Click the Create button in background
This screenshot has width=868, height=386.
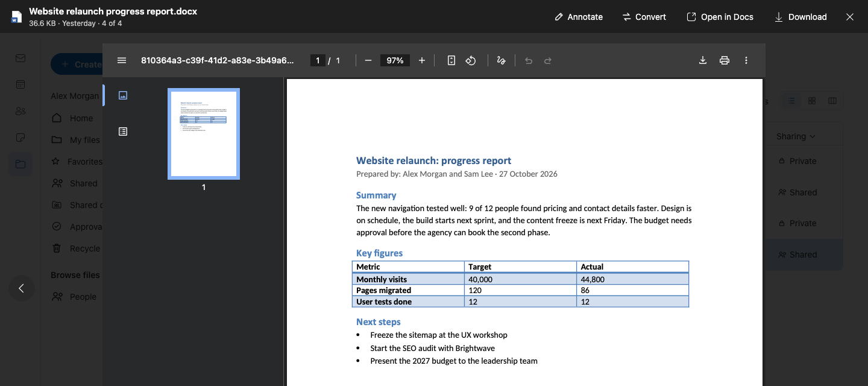pos(77,64)
